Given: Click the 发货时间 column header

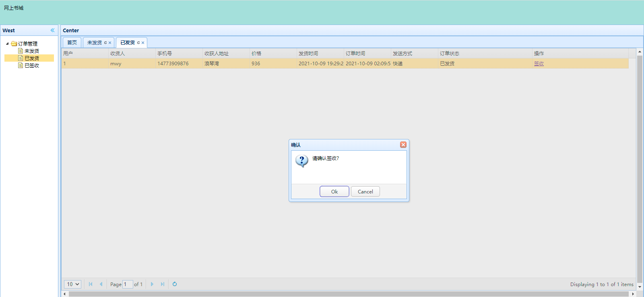Looking at the screenshot, I should (x=320, y=53).
